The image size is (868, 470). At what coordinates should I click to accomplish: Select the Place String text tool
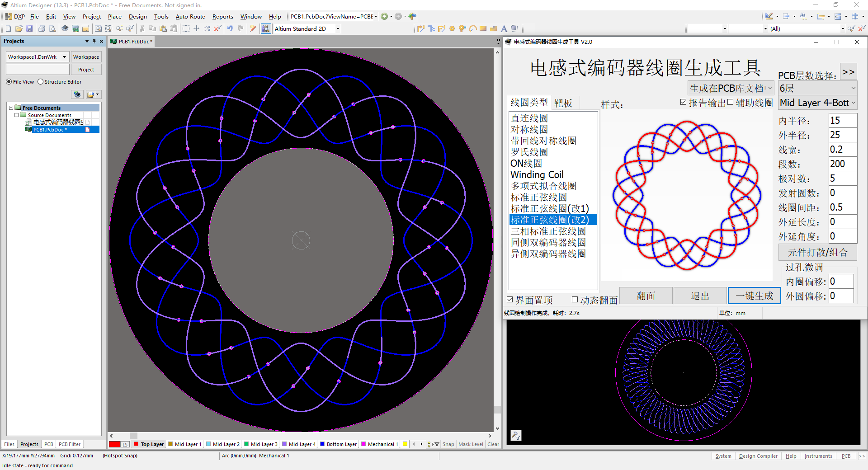[504, 28]
